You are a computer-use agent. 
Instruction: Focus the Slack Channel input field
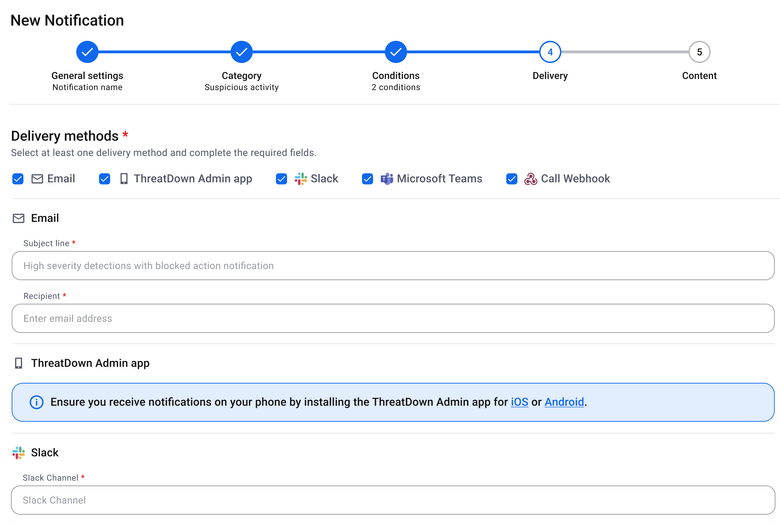[x=393, y=500]
